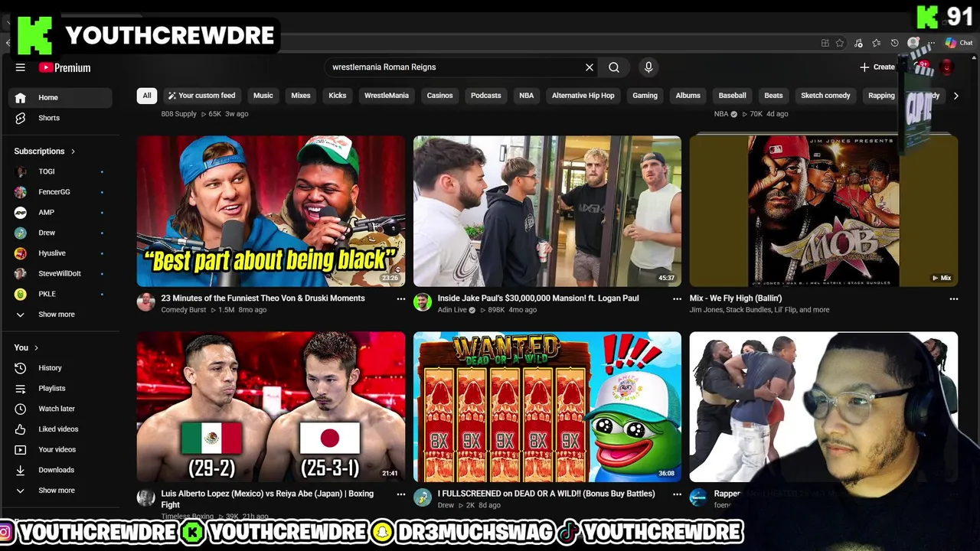
Task: Open History in the sidebar
Action: click(60, 368)
